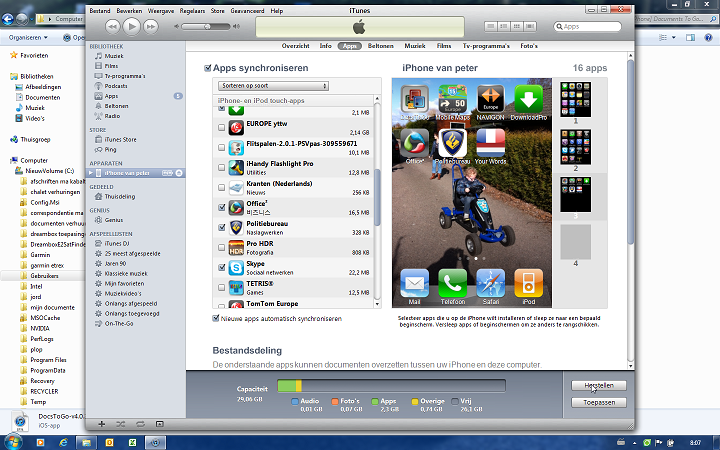Toggle the shuffle icon at bottom left
This screenshot has width=720, height=450.
coord(121,424)
